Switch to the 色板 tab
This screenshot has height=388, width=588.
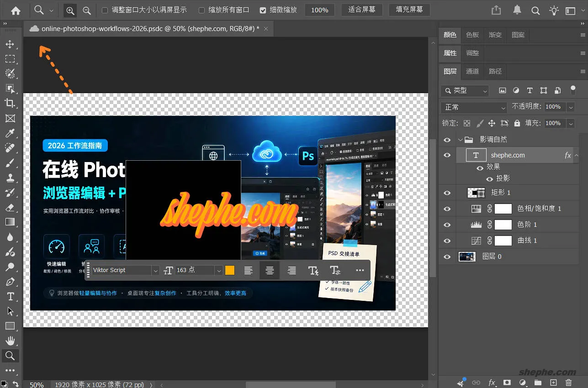click(472, 35)
